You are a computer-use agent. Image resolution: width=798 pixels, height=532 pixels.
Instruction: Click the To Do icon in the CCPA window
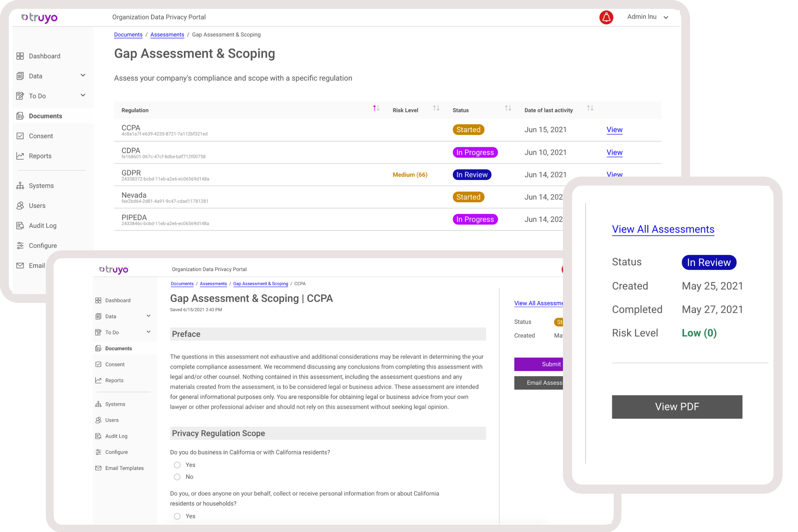pyautogui.click(x=98, y=332)
